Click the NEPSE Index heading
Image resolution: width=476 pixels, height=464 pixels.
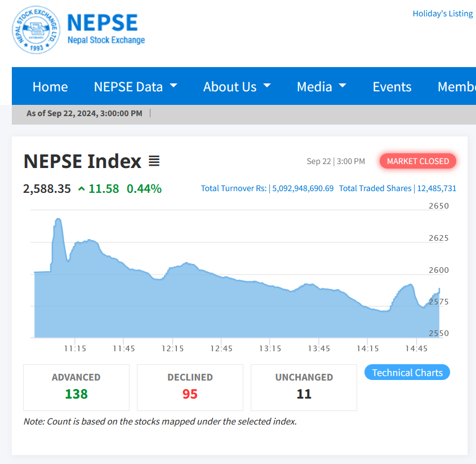click(x=82, y=161)
